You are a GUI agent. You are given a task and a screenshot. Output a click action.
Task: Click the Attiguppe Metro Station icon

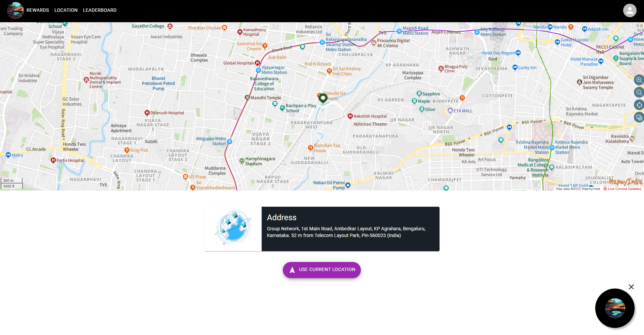click(229, 141)
